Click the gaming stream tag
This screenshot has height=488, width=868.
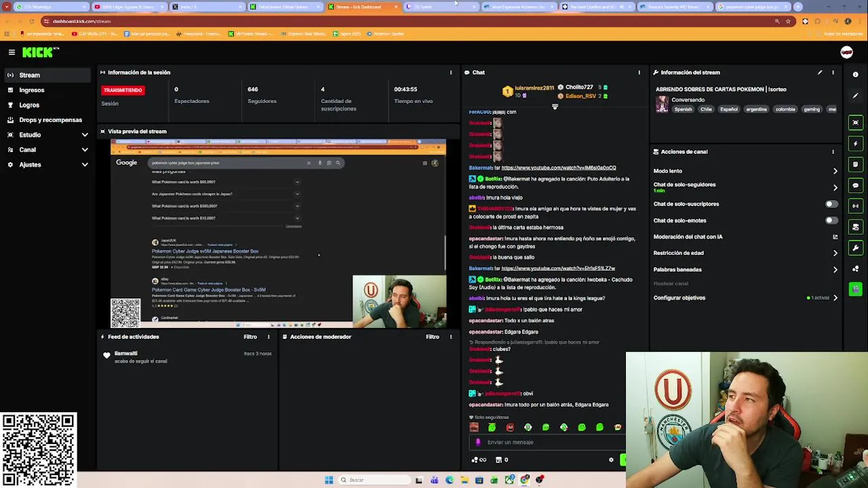[x=812, y=109]
